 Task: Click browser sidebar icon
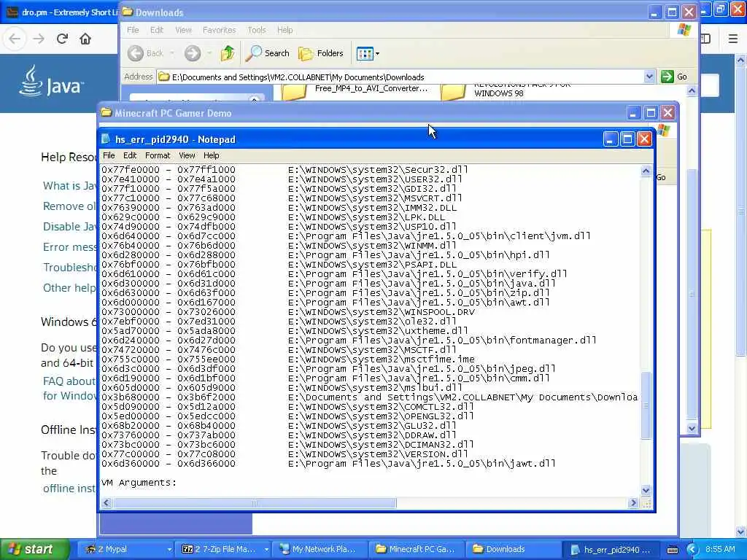(x=706, y=39)
